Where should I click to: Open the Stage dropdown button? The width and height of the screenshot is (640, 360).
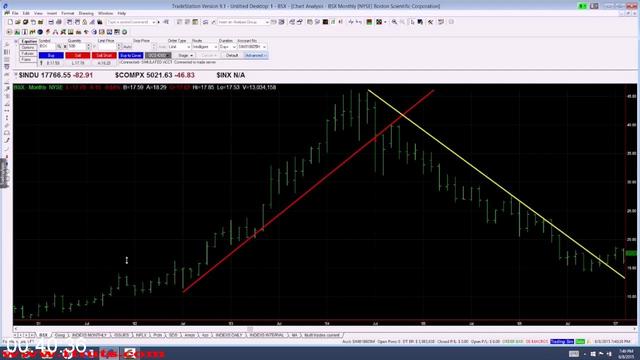185,55
